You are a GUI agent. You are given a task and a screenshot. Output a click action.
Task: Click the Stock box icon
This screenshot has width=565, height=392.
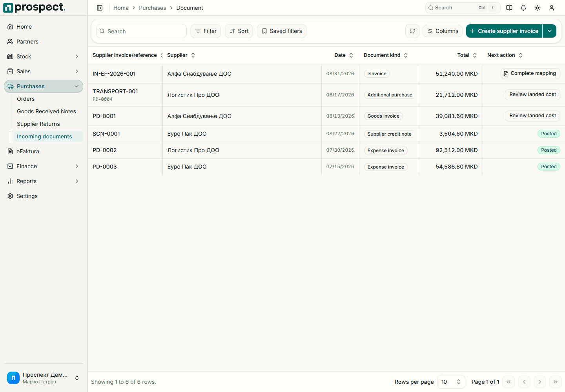[10, 56]
